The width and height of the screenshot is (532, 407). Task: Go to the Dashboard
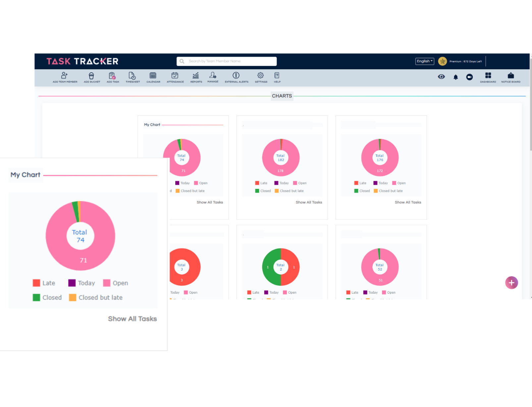[488, 78]
